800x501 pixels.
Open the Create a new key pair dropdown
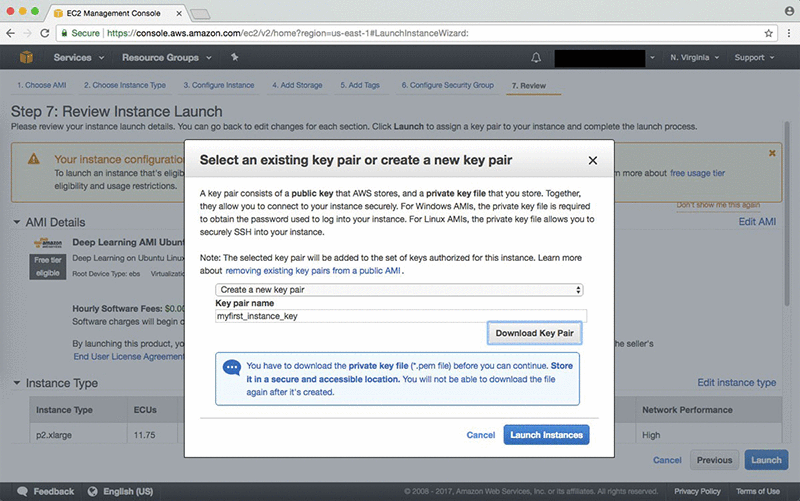399,290
